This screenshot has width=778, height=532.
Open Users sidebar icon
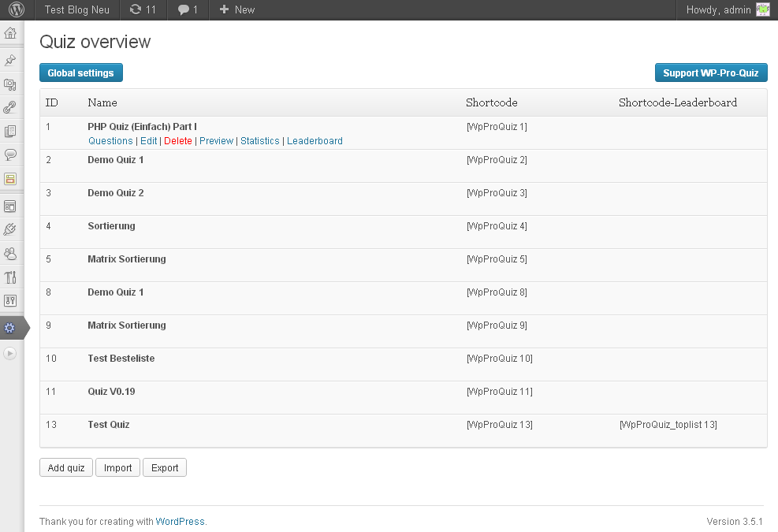[x=10, y=253]
